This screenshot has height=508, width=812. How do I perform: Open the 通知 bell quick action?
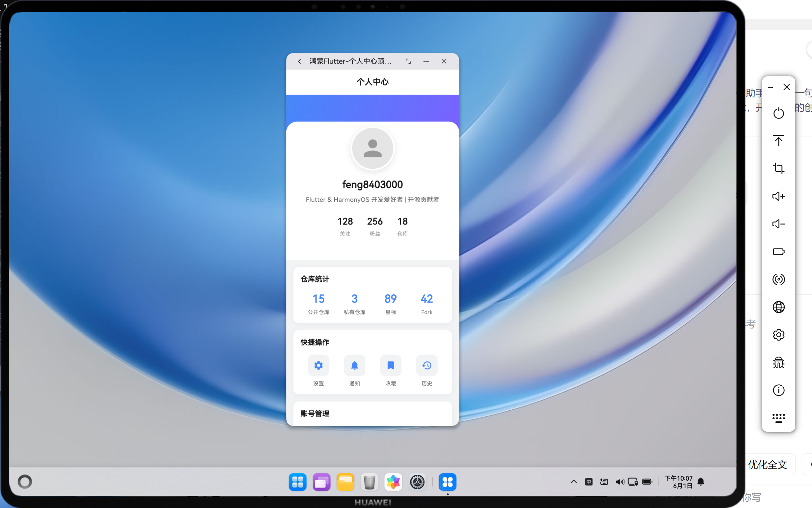point(354,370)
